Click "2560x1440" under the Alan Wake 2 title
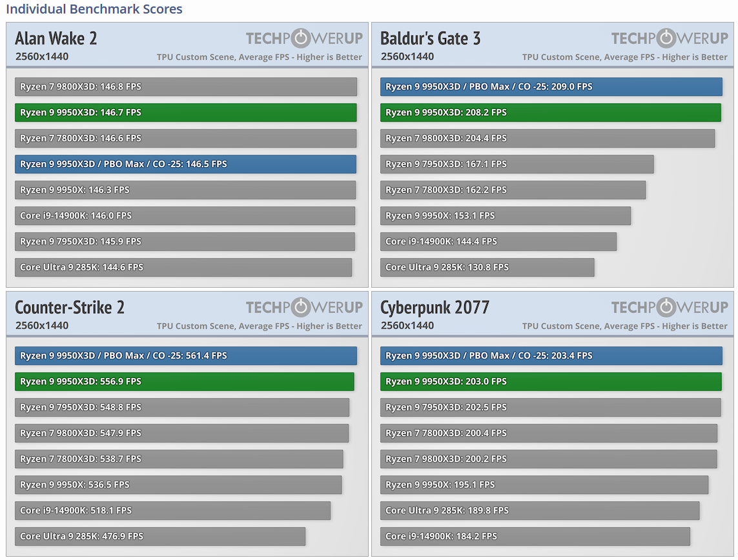 click(42, 56)
